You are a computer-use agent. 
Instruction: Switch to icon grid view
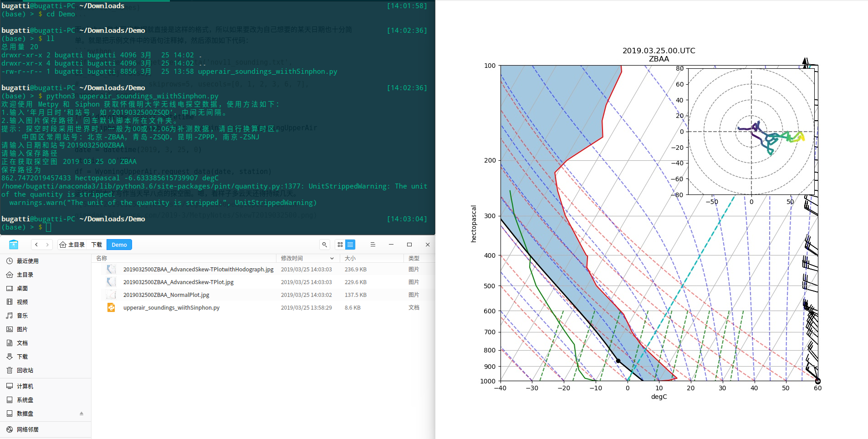(340, 245)
